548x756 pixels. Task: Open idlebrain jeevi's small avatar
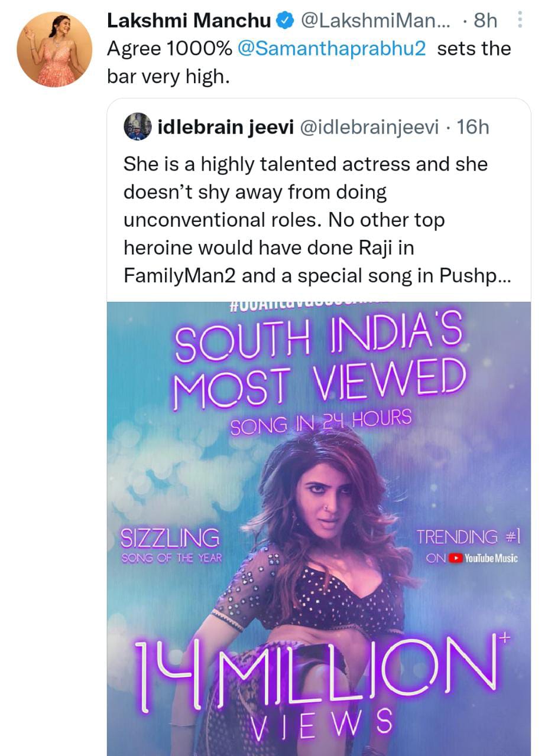pos(138,126)
